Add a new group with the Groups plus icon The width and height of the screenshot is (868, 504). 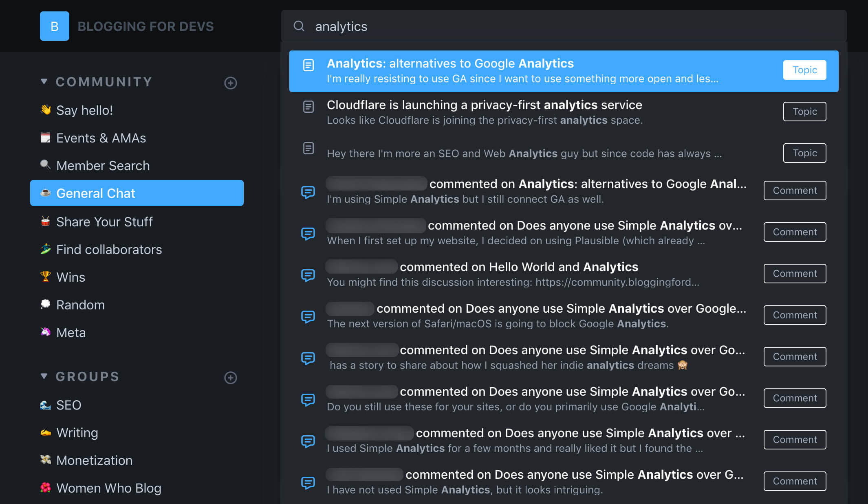click(231, 378)
